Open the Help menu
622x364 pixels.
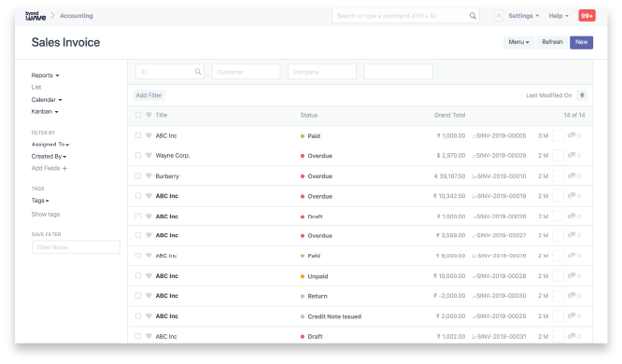[558, 16]
